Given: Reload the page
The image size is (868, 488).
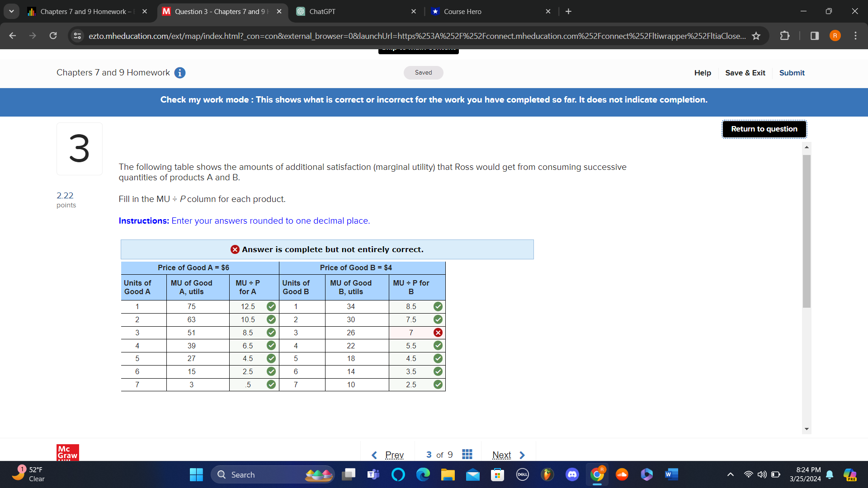Looking at the screenshot, I should pyautogui.click(x=53, y=36).
